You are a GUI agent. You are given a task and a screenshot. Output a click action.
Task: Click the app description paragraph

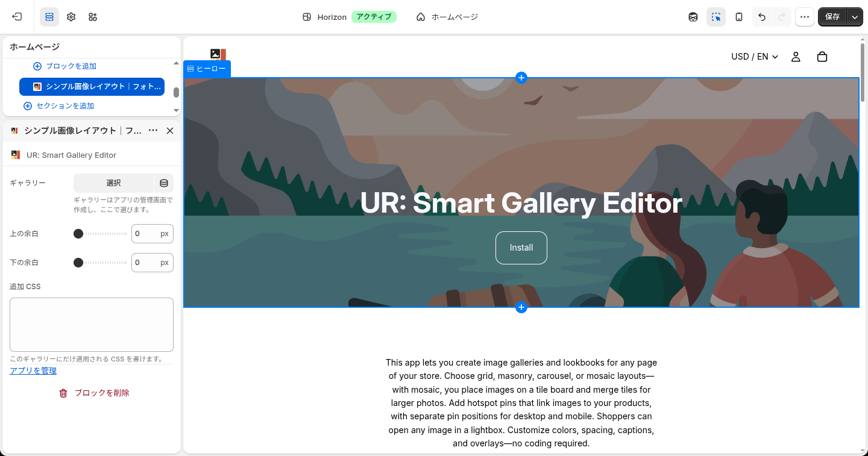point(521,403)
